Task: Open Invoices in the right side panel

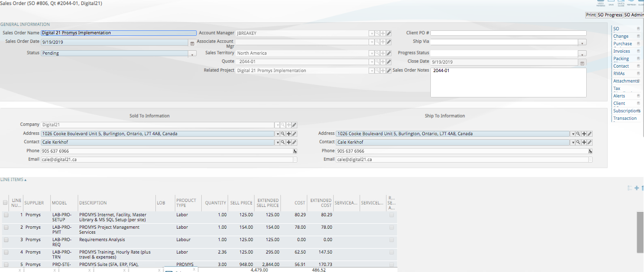Action: pos(622,51)
